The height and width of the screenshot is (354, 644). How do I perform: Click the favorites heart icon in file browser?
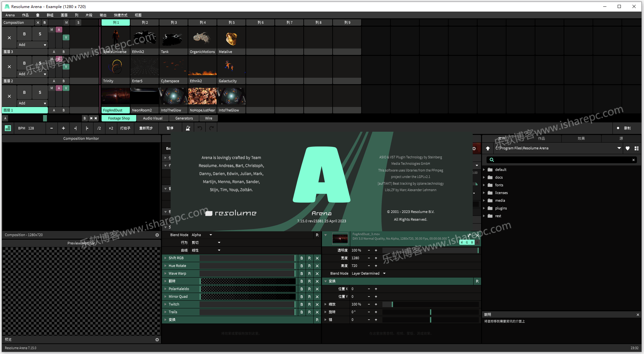tap(628, 148)
